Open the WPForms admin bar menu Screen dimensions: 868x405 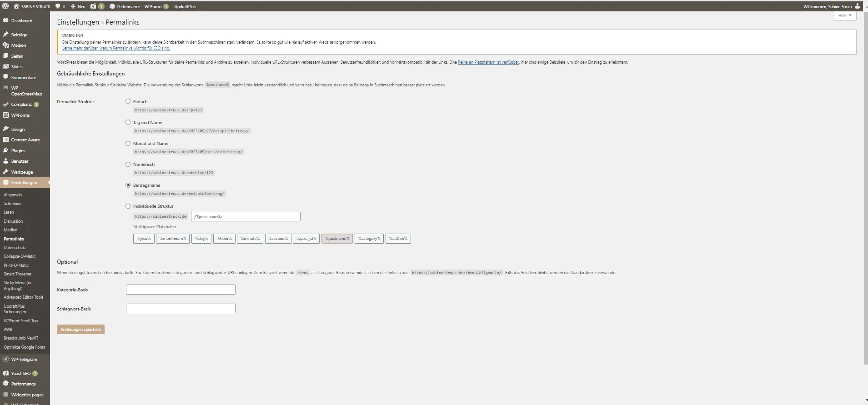pos(156,6)
